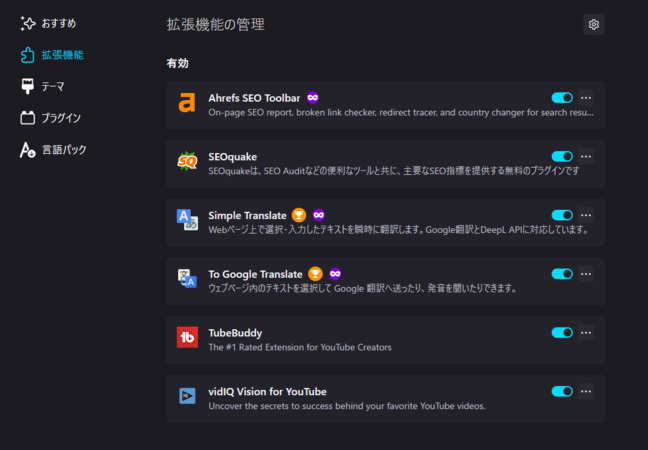Click the red TubeBuddy tb icon

click(x=187, y=337)
